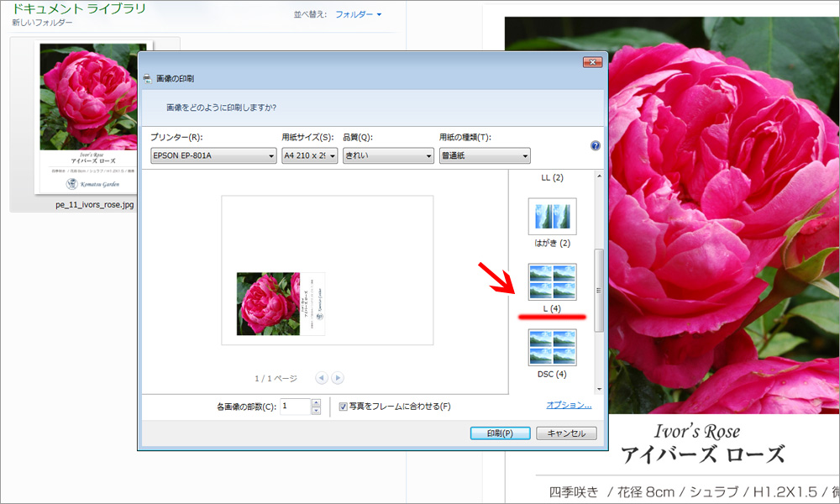This screenshot has height=504, width=840.
Task: Select the DSC (4) layout thumbnail
Action: coord(553,347)
